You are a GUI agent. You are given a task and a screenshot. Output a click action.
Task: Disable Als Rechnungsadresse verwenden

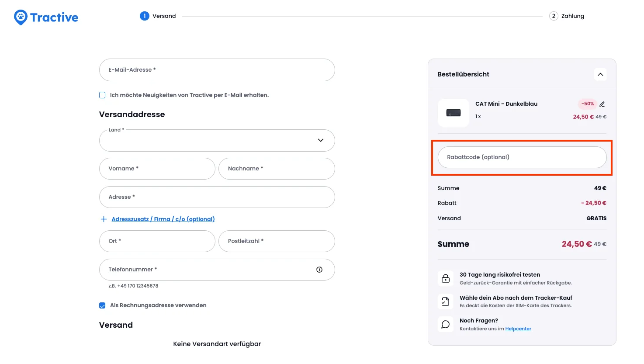(x=102, y=305)
